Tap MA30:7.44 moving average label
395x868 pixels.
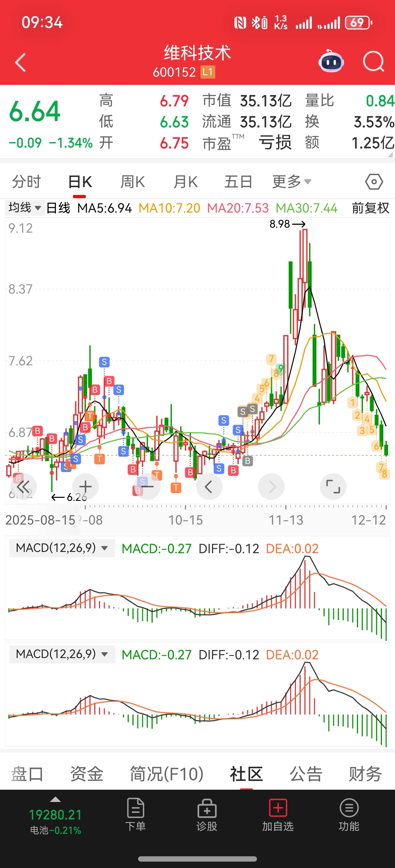tap(307, 208)
